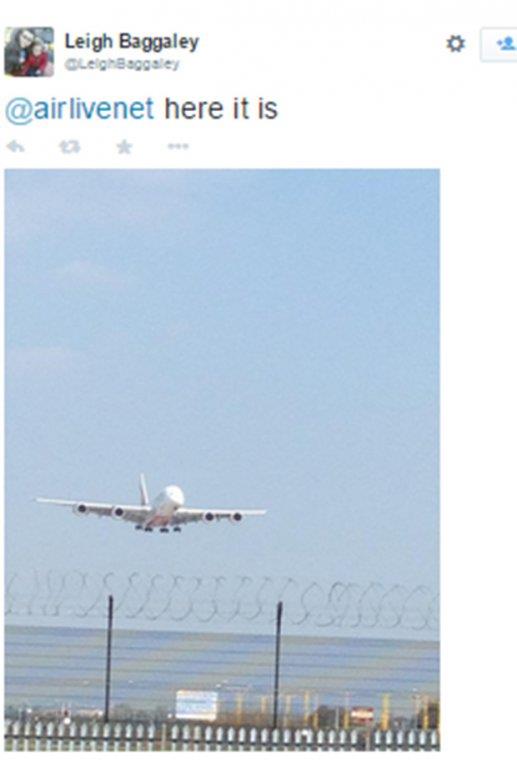Click the airplane in the photo
517x768 pixels.
coord(152,506)
